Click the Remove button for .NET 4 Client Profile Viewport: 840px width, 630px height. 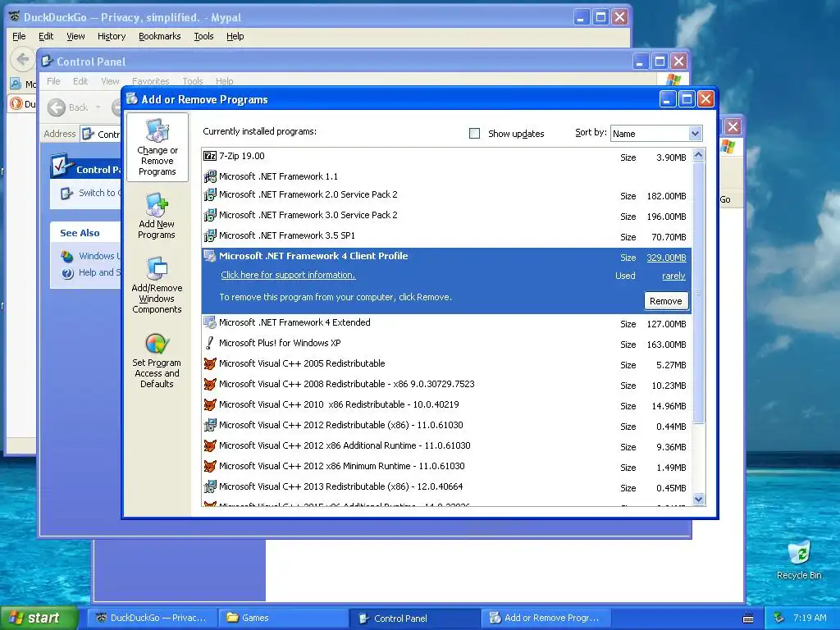click(665, 301)
